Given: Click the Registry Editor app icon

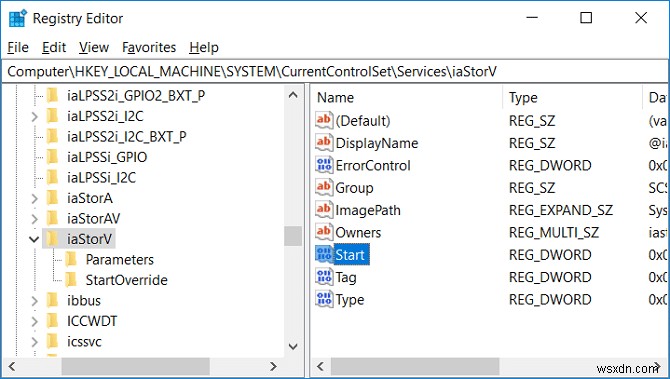Looking at the screenshot, I should tap(18, 18).
